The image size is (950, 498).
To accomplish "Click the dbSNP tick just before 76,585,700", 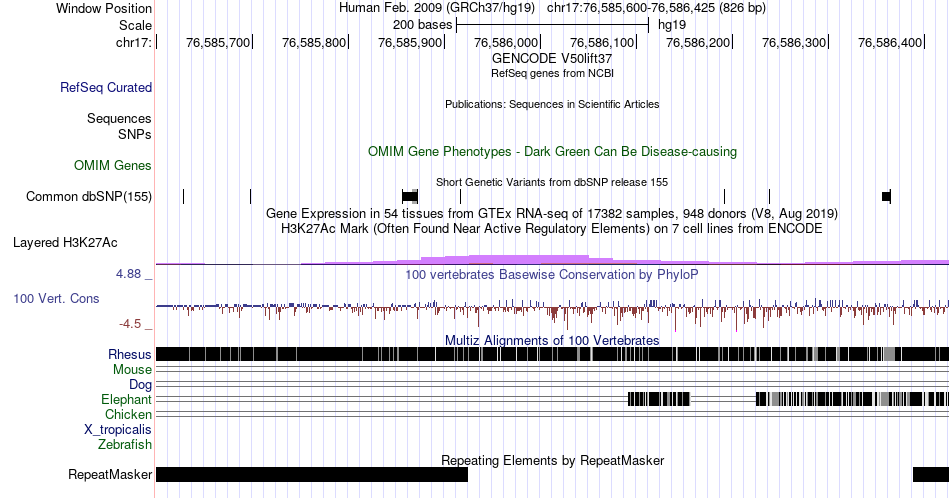I will click(x=250, y=196).
